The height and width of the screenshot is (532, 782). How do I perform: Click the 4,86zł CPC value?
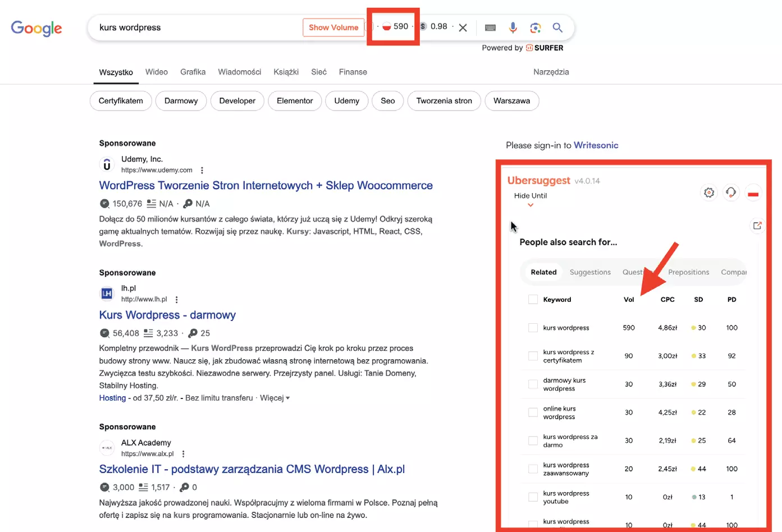click(x=667, y=328)
